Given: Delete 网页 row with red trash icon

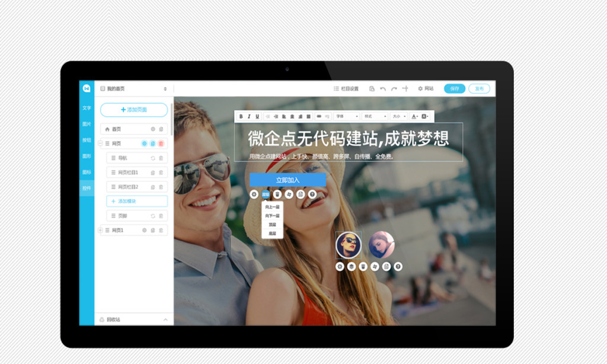Looking at the screenshot, I should coord(161,143).
